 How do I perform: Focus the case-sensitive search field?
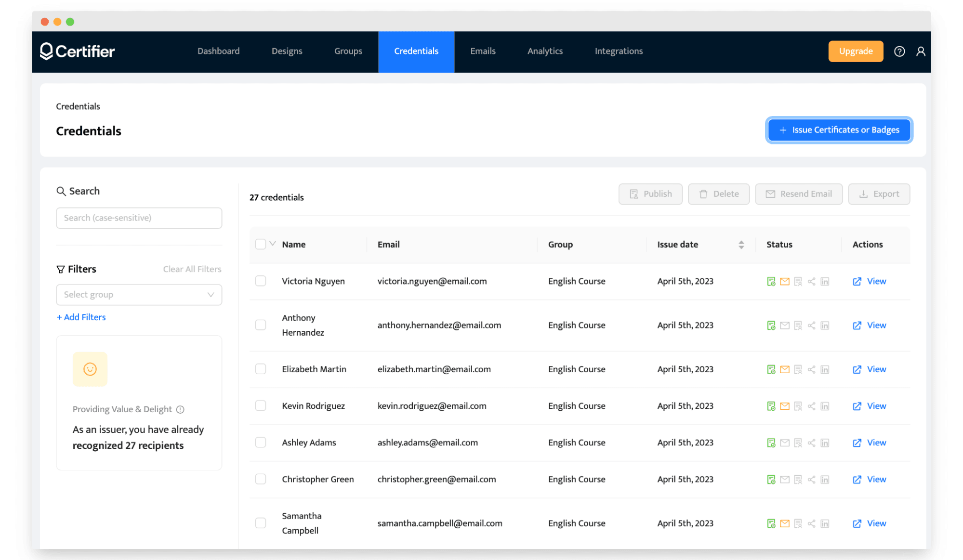point(139,218)
